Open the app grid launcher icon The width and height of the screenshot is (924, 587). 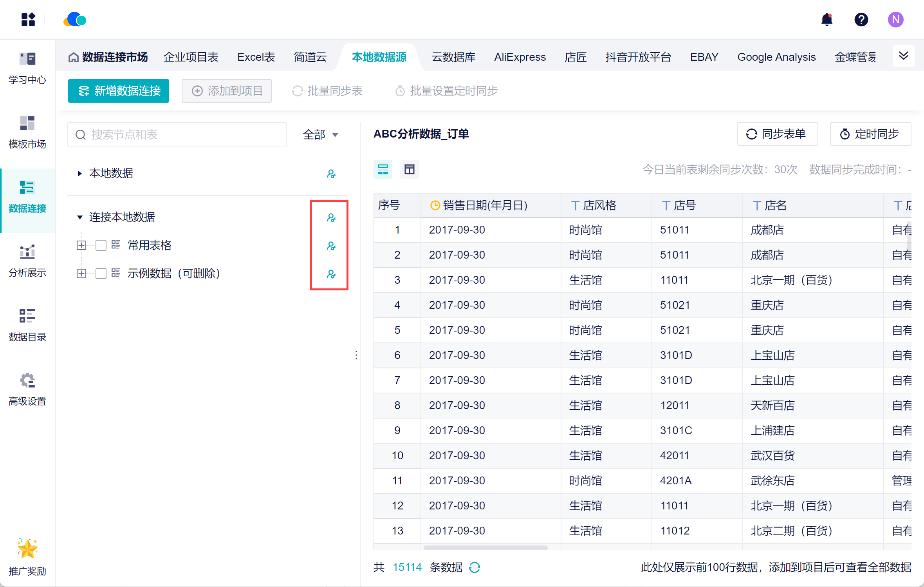pos(28,20)
